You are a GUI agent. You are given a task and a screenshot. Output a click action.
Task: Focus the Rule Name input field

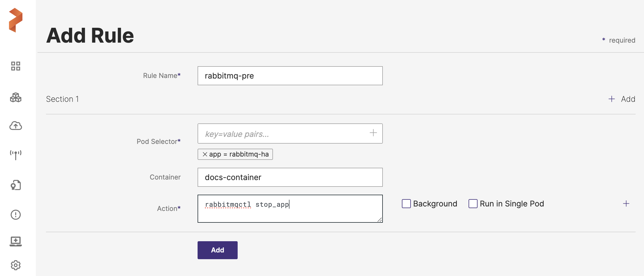[x=290, y=76]
